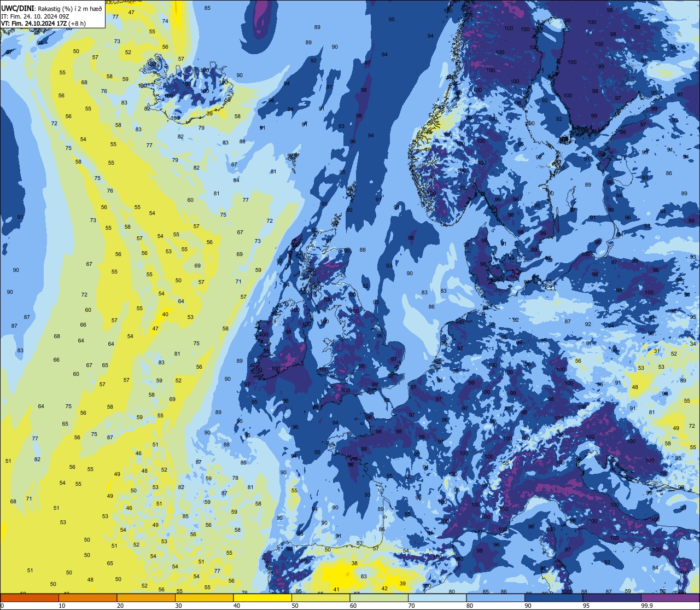
Task: Click the 'UWC/DINI' model label in title box
Action: (18, 8)
